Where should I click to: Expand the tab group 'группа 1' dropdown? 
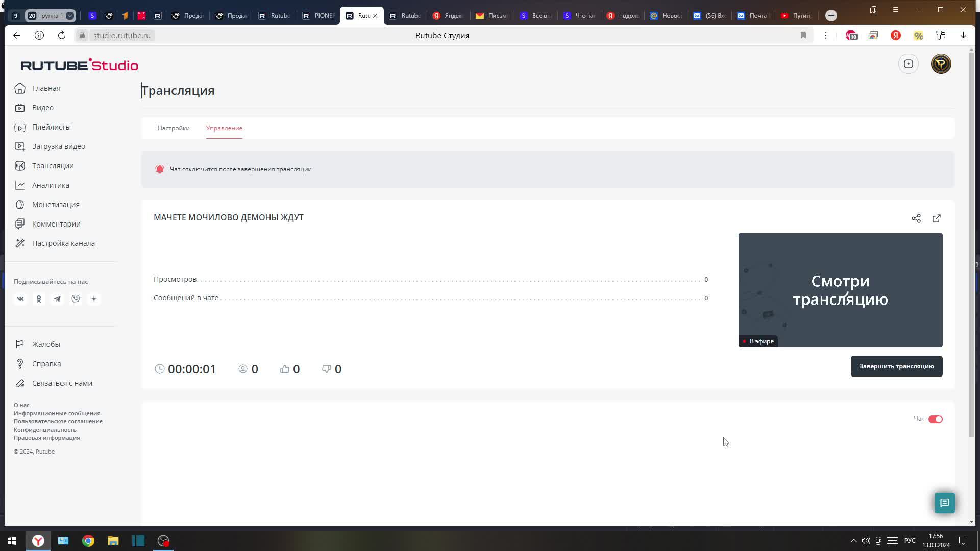[x=70, y=16]
